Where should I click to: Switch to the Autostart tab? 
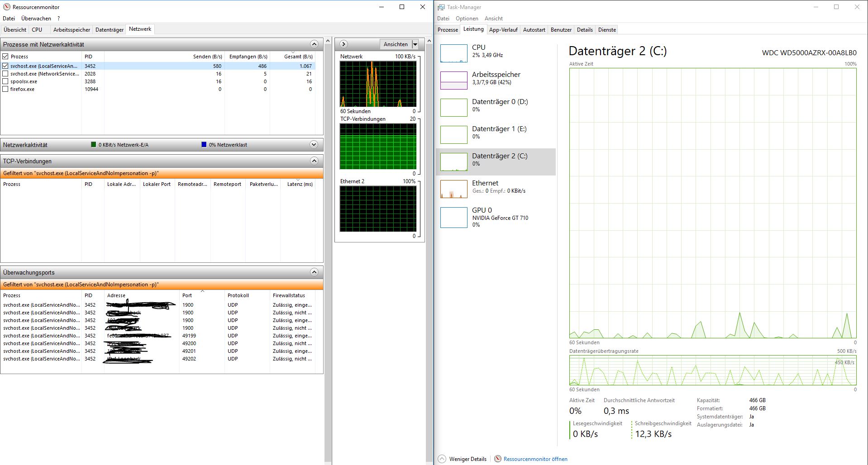point(534,30)
